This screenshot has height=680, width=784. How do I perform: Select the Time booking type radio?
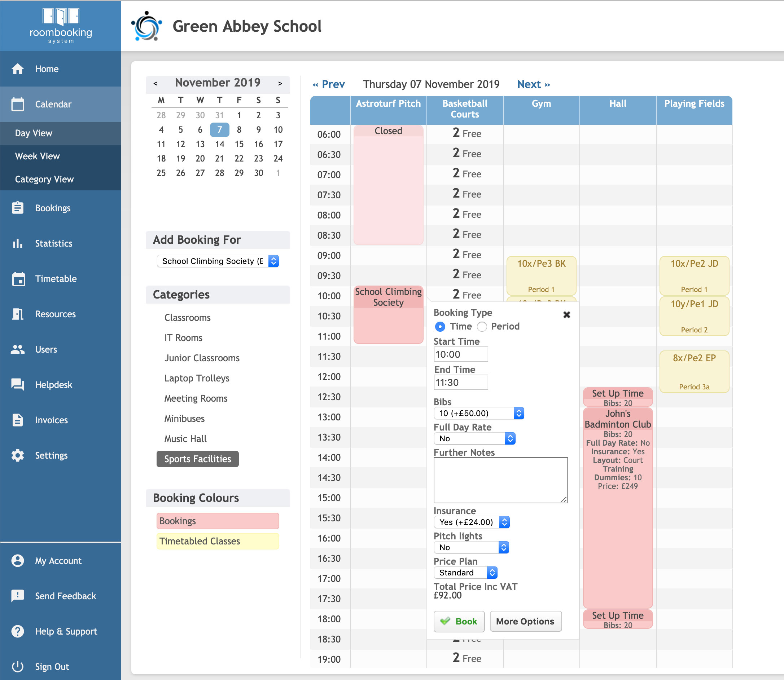tap(440, 327)
